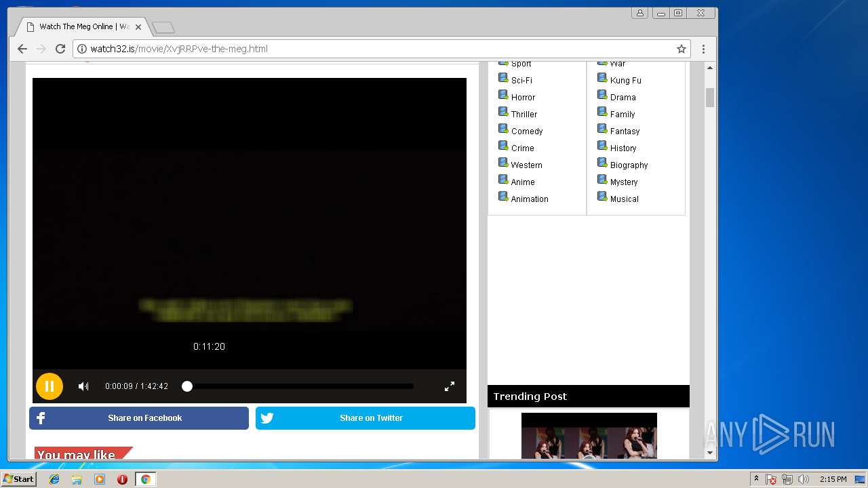Click the icon beside Sci-Fi
Image resolution: width=868 pixels, height=488 pixels.
click(x=503, y=78)
